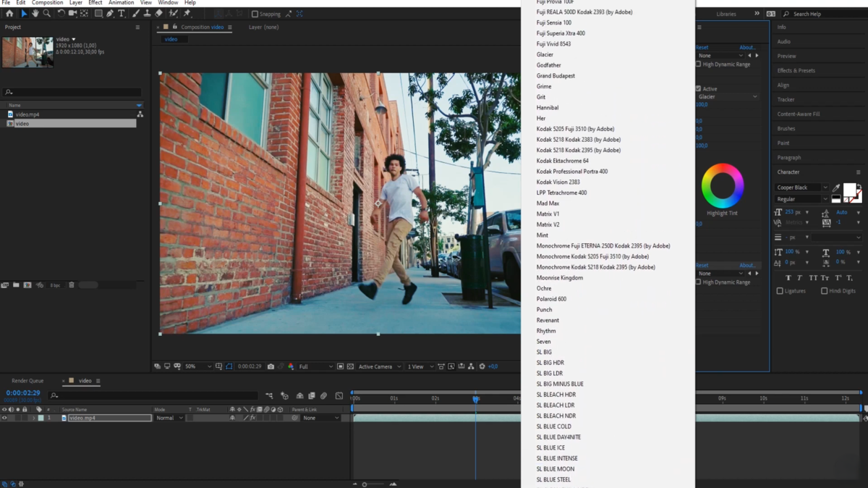
Task: Open the Libraries panel tab
Action: pos(726,14)
